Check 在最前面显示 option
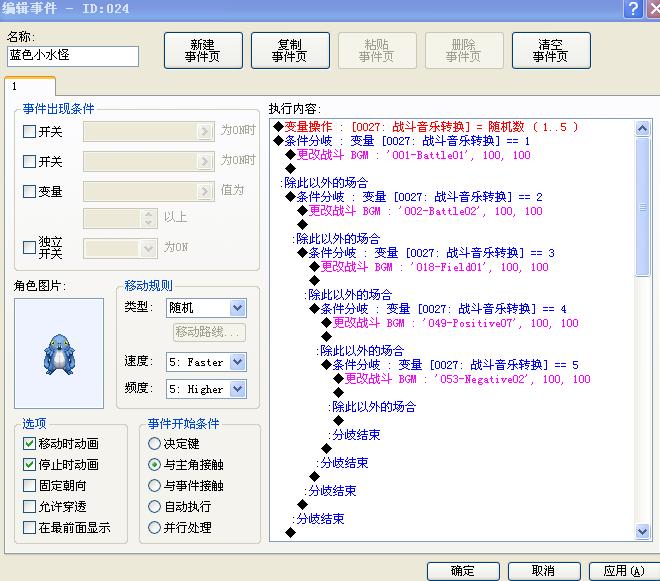 coord(29,527)
